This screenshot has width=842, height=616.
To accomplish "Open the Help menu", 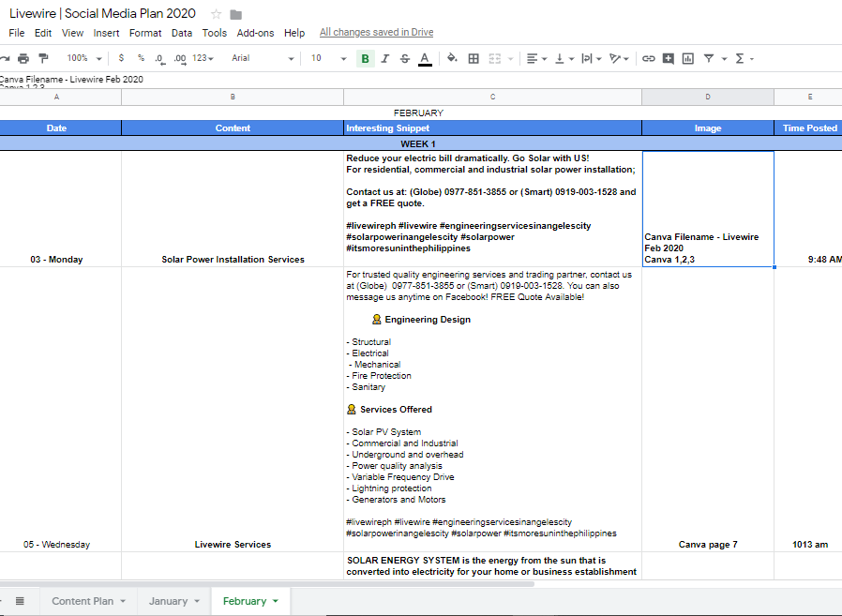I will [x=294, y=33].
